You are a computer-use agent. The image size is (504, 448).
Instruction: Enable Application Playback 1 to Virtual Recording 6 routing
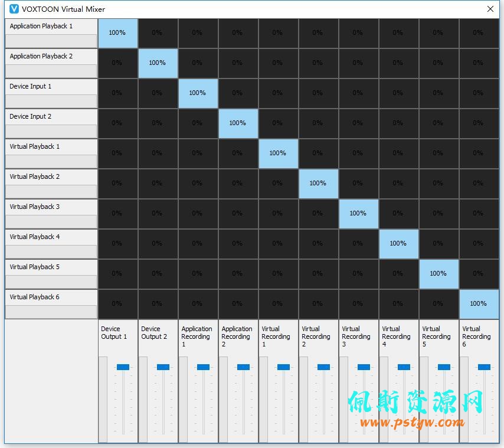coord(479,34)
